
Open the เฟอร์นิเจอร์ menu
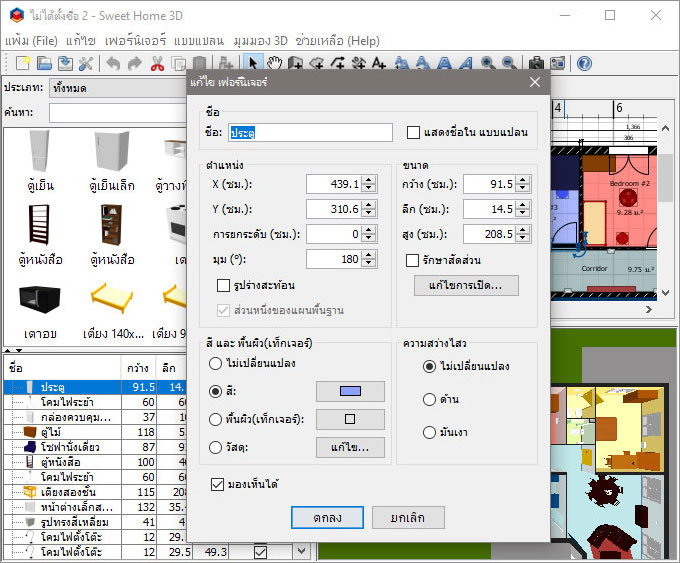pyautogui.click(x=135, y=41)
